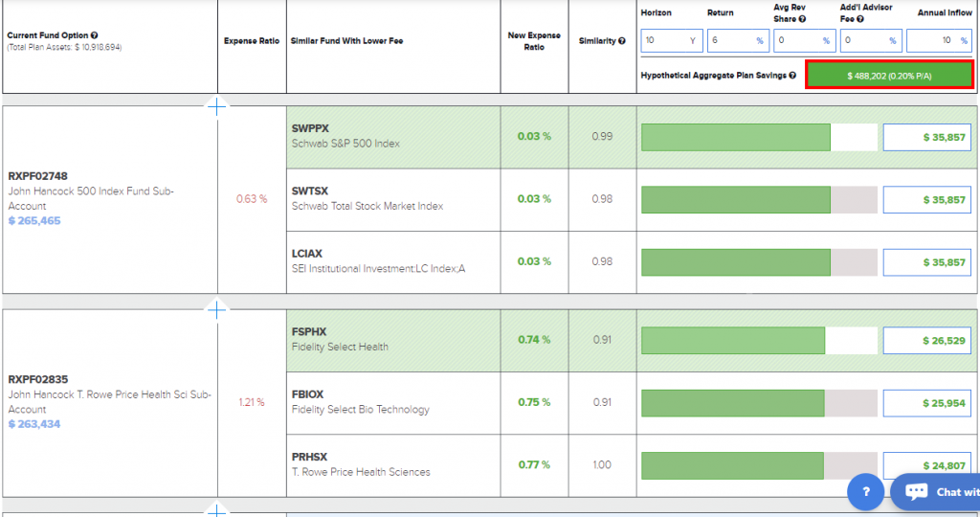Click plus icon above John Hancock 500 Index row
980x517 pixels.
217,106
